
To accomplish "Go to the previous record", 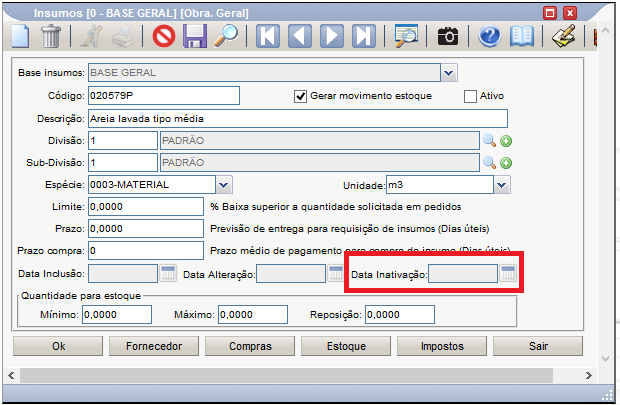I will [300, 36].
